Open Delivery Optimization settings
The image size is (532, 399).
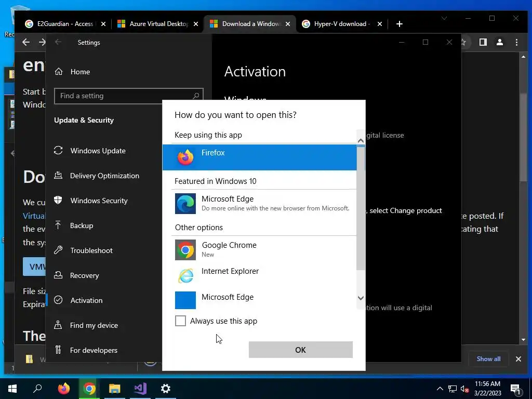tap(104, 176)
